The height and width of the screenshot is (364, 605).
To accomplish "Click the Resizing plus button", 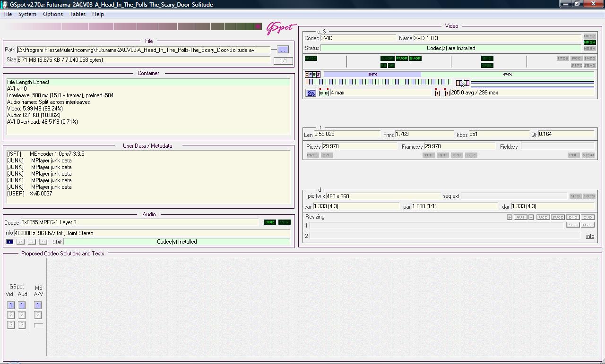I will [x=510, y=217].
